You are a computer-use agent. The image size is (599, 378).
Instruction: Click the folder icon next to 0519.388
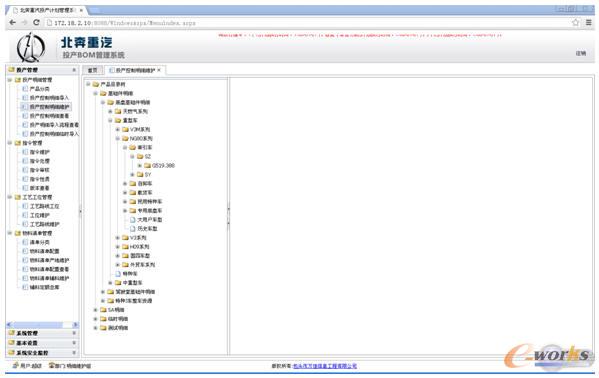tap(147, 165)
